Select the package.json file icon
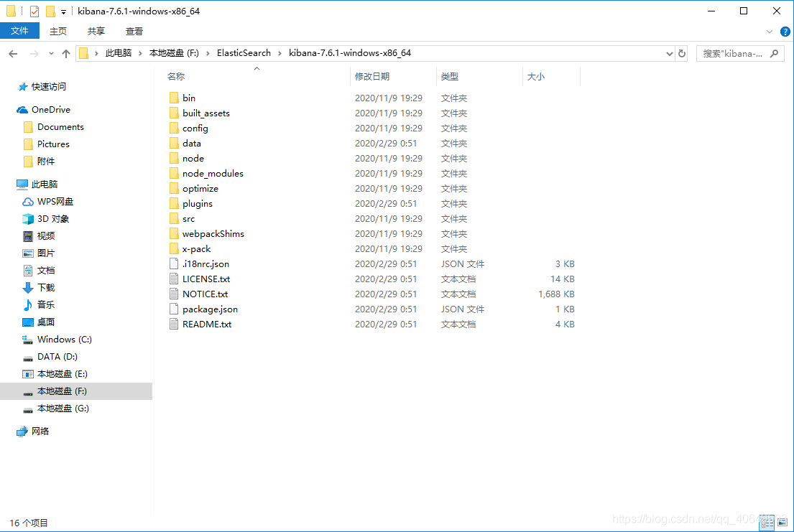Image resolution: width=794 pixels, height=532 pixels. click(x=174, y=309)
